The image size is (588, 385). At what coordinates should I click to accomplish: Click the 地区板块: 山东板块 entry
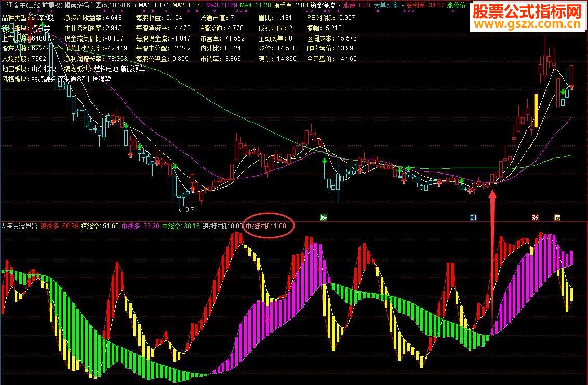pos(29,69)
